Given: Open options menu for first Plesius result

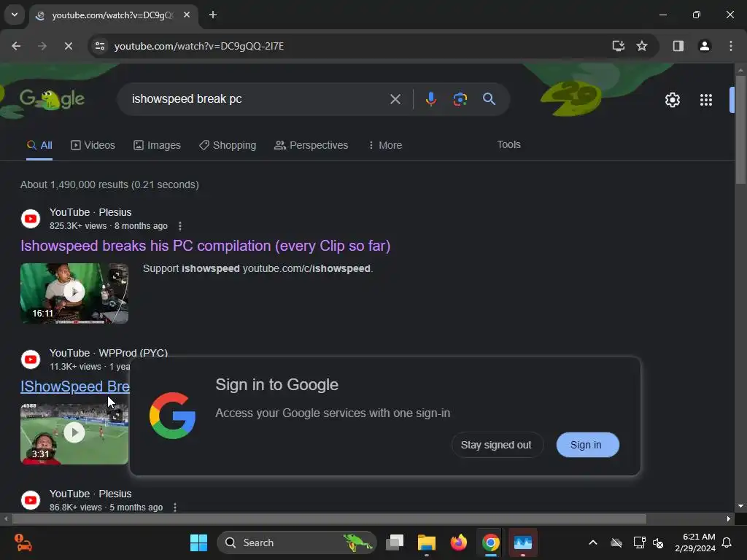Looking at the screenshot, I should pyautogui.click(x=180, y=226).
